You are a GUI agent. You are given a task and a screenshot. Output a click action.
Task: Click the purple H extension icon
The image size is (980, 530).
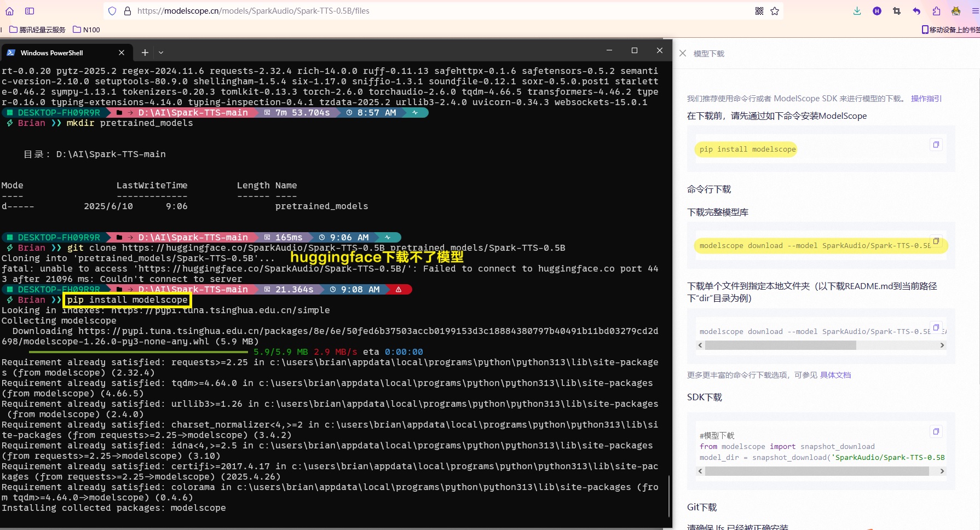877,11
